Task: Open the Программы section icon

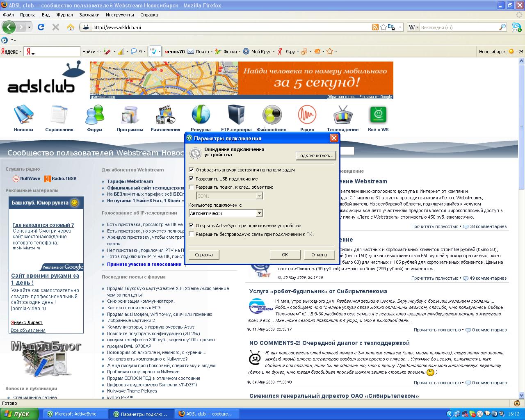Action: click(x=130, y=115)
